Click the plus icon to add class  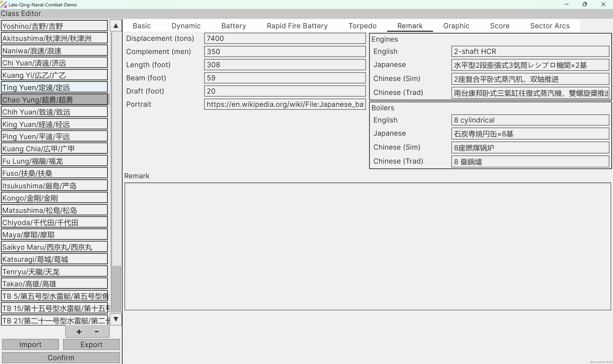tap(79, 332)
